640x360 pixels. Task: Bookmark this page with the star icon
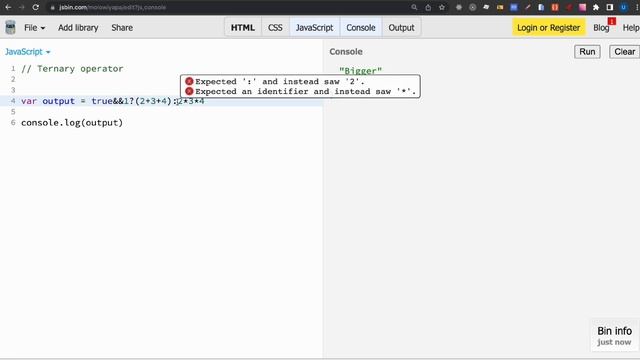coord(442,7)
